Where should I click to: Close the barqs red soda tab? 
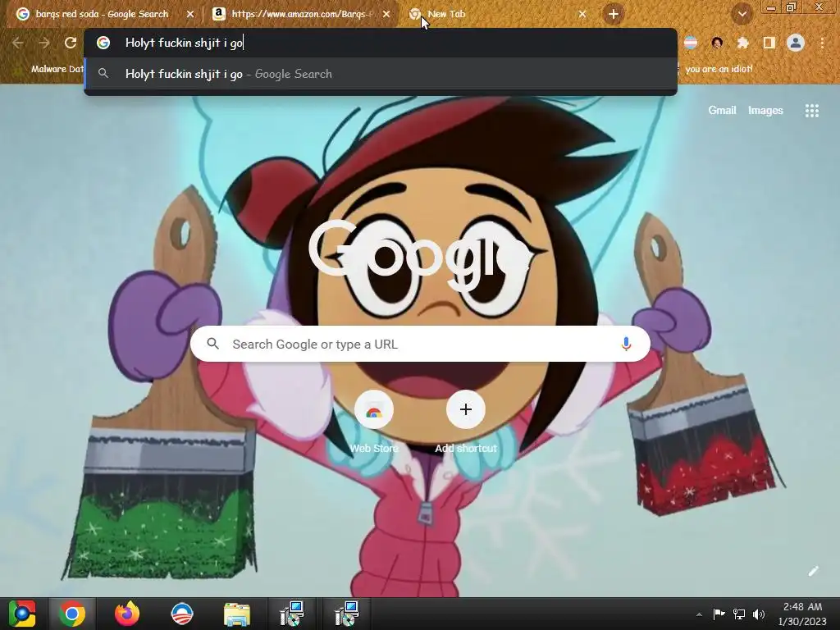190,15
